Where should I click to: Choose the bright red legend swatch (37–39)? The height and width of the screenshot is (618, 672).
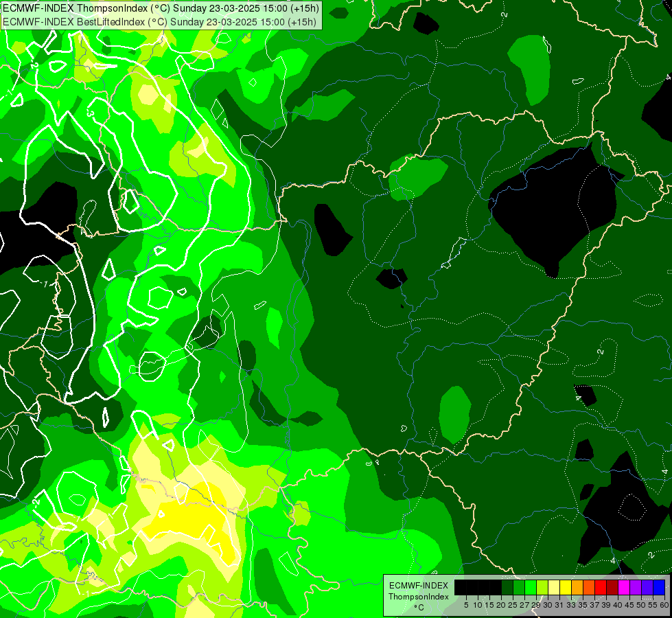(x=601, y=587)
